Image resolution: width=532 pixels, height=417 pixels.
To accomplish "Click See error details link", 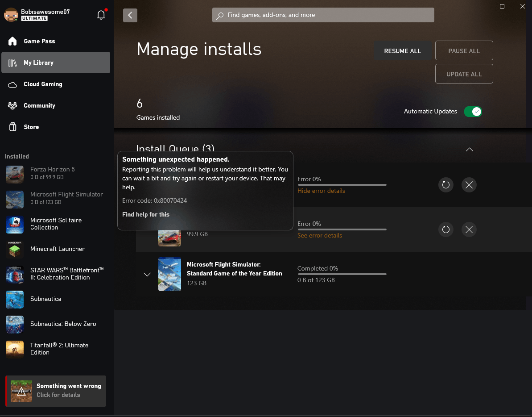I will pos(320,236).
